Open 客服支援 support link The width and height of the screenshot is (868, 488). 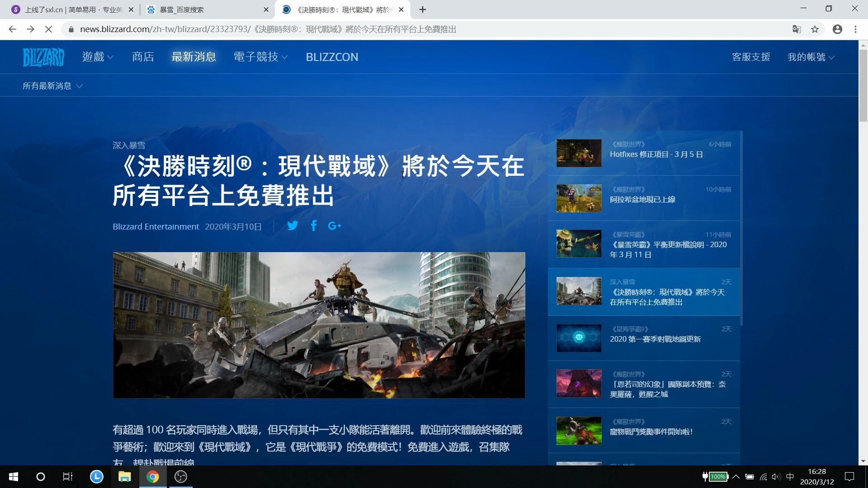click(751, 57)
